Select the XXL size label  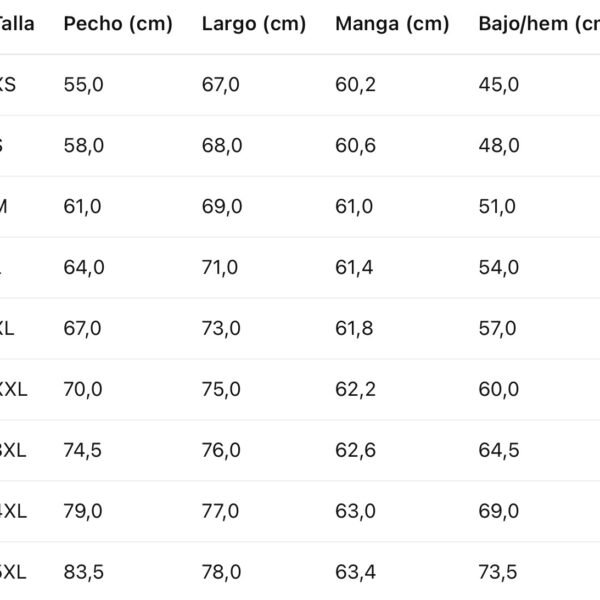click(x=13, y=389)
